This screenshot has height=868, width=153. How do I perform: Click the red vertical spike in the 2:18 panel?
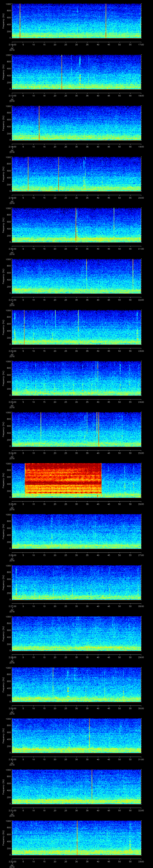pos(39,123)
